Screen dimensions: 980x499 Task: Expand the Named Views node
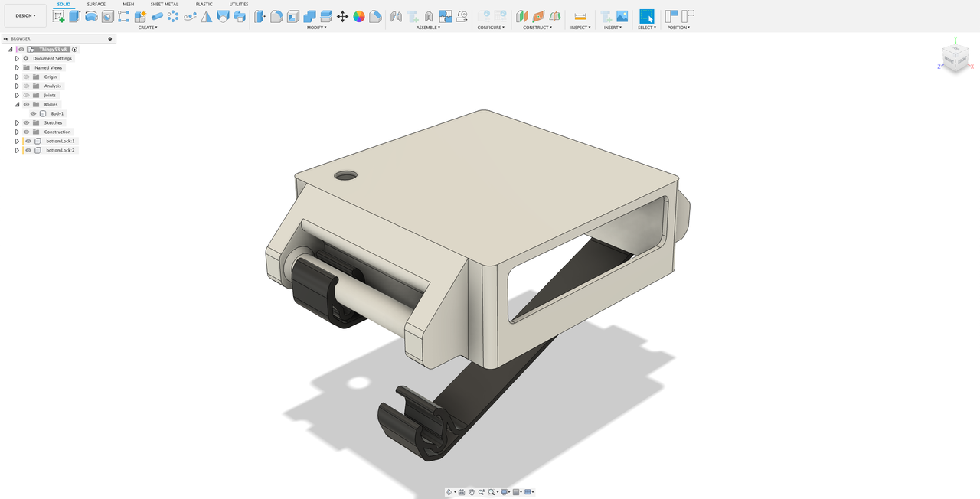17,67
